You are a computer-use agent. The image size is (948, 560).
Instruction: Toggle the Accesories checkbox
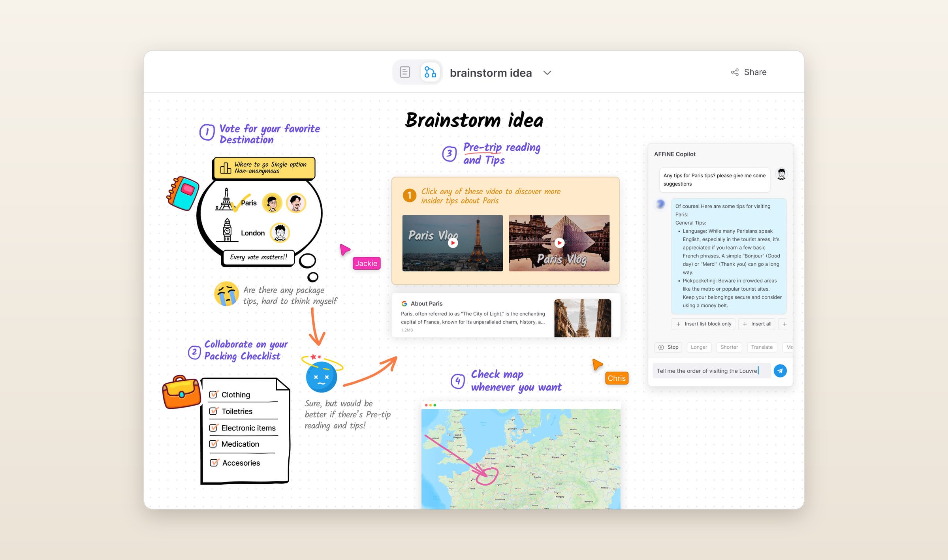click(214, 462)
